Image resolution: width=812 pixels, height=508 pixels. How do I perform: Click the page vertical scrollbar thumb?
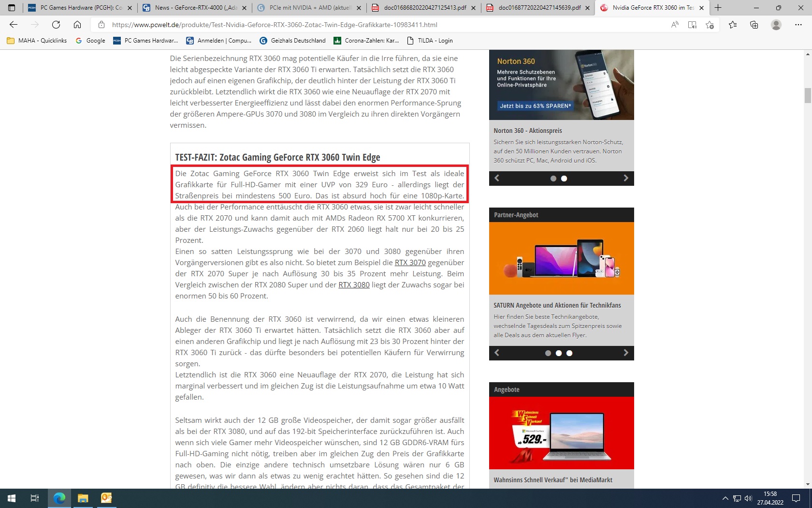[x=808, y=95]
